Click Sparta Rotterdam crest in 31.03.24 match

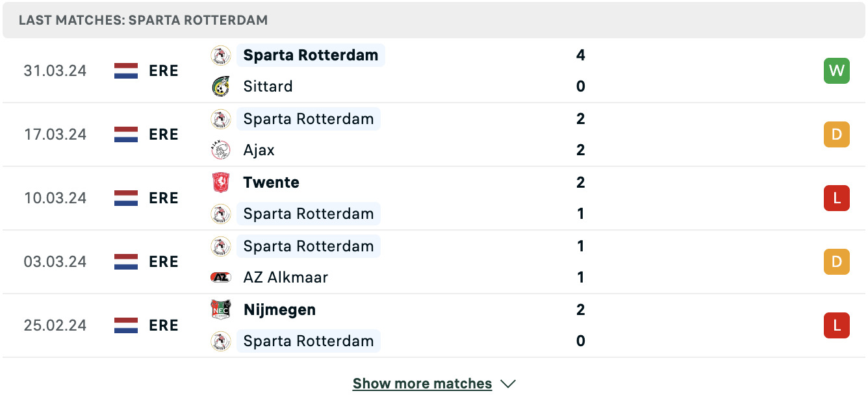point(221,55)
